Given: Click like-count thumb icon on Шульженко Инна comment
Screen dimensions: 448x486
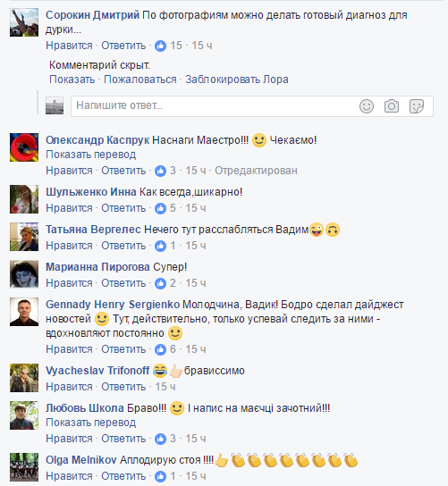Looking at the screenshot, I should [x=160, y=208].
